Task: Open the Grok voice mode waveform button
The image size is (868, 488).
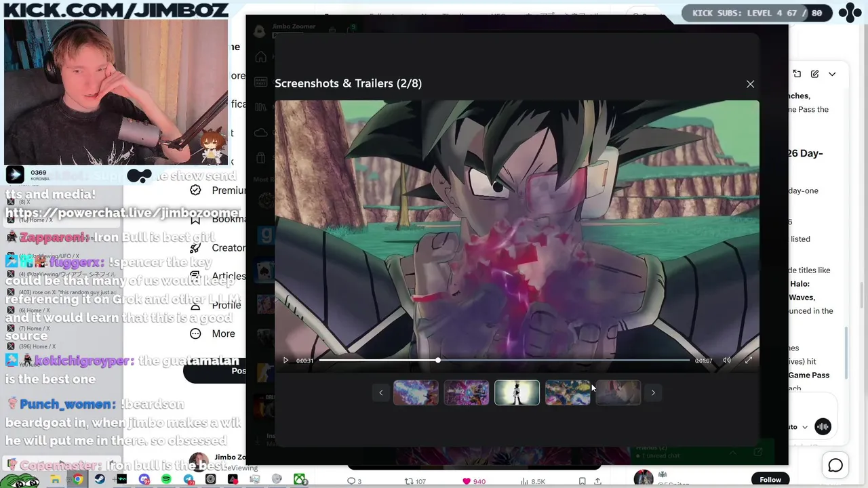Action: pos(823,426)
